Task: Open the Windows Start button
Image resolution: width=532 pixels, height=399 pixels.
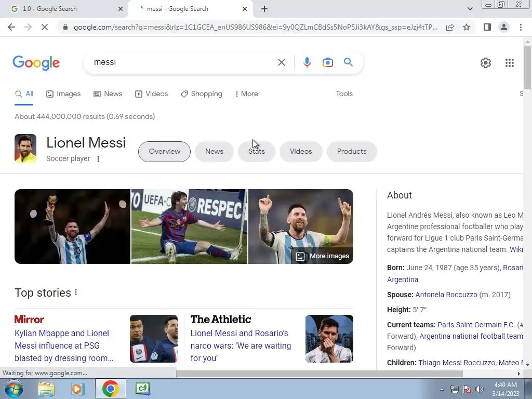Action: tap(14, 389)
